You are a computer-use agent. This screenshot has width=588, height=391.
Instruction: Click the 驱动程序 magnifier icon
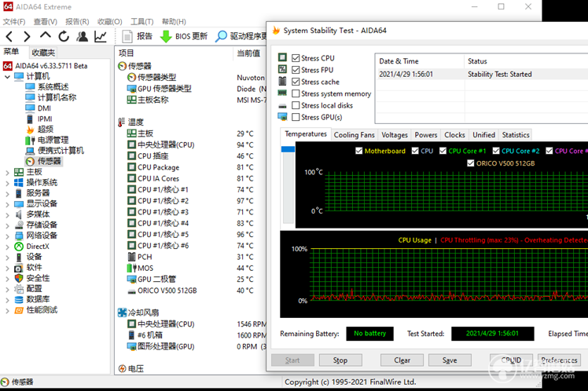point(221,36)
